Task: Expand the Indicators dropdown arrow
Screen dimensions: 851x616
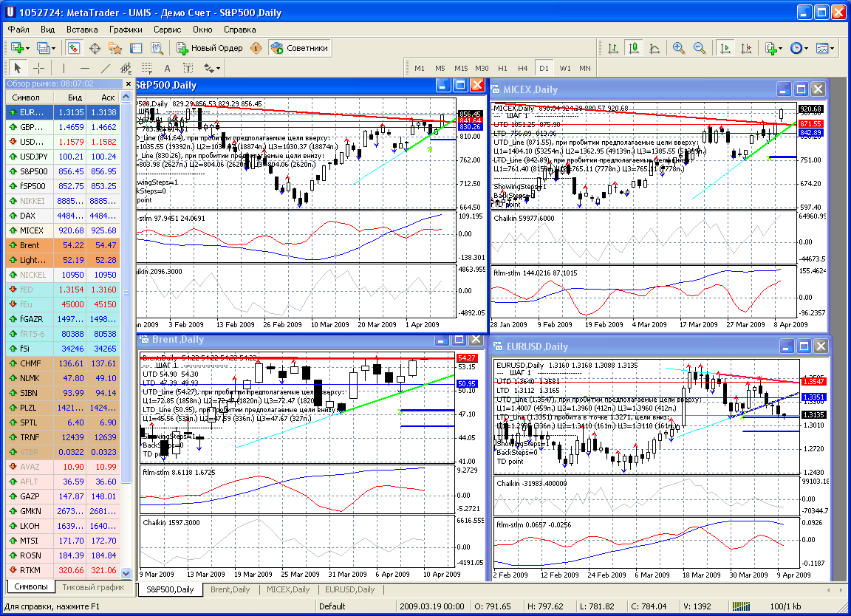Action: [780, 49]
